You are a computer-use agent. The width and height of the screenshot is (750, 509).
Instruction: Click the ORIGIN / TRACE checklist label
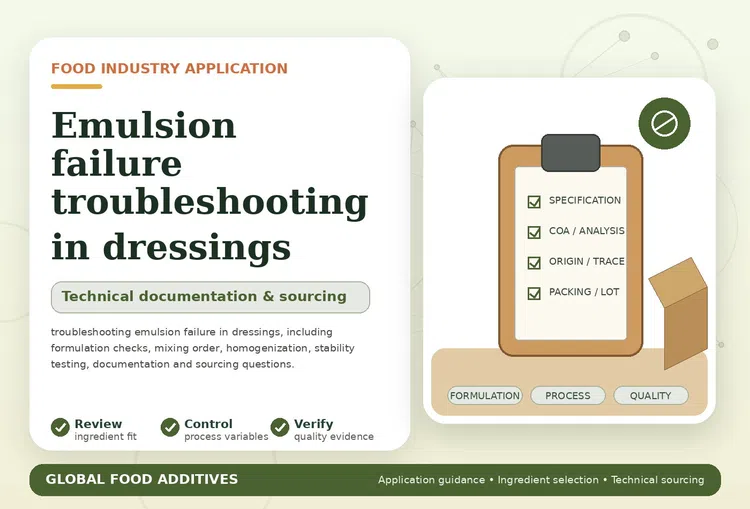click(x=587, y=261)
